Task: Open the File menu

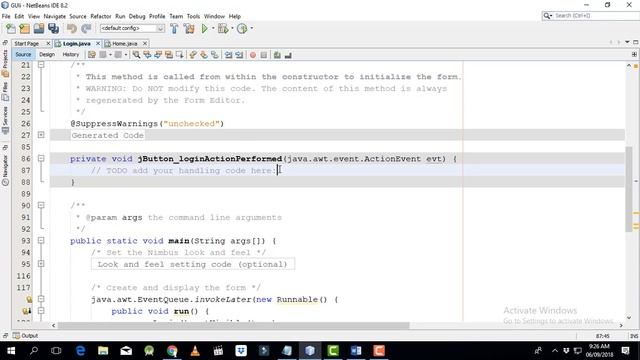Action: coord(6,16)
